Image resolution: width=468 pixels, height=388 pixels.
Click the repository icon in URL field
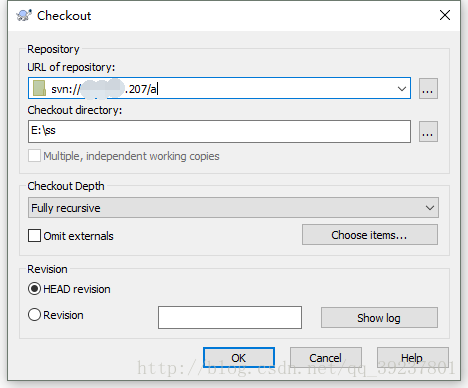(39, 88)
